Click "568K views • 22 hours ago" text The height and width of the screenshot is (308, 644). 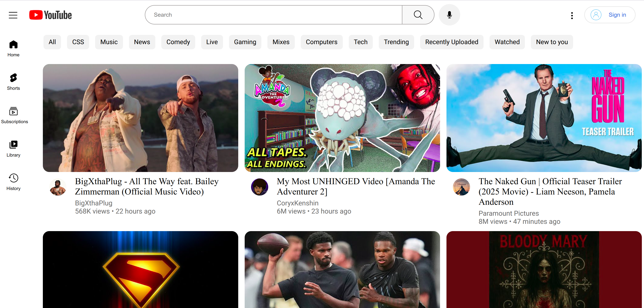pos(115,211)
